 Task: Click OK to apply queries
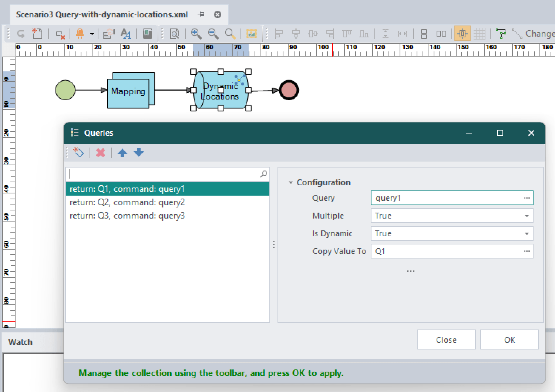509,339
